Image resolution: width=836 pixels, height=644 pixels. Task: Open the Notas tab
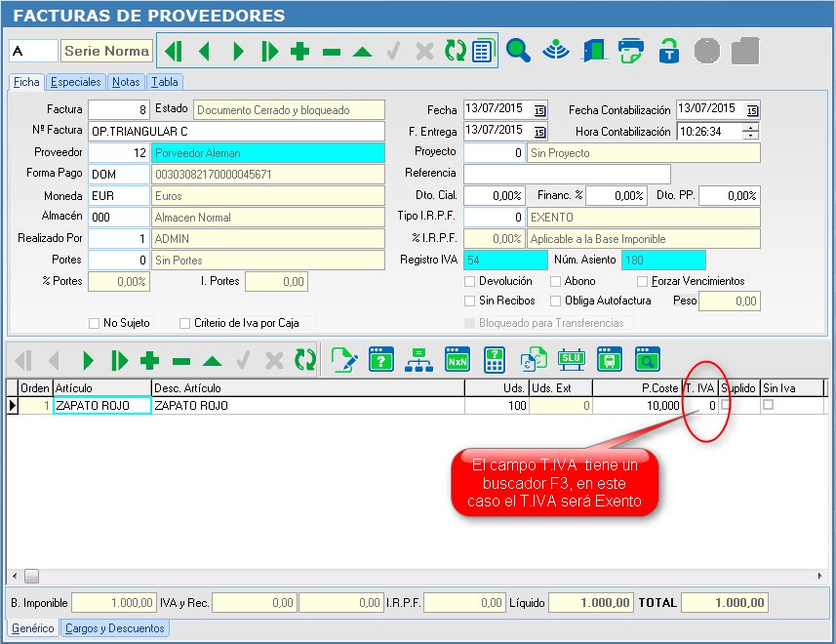126,82
